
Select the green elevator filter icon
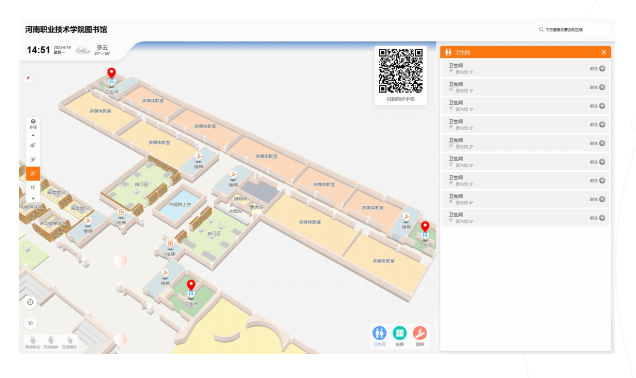[400, 333]
